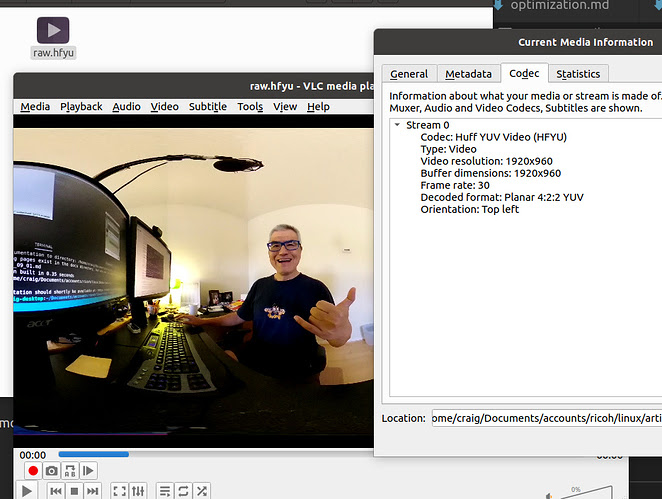Adjust the VLC volume slider
The image size is (662, 499).
586,492
